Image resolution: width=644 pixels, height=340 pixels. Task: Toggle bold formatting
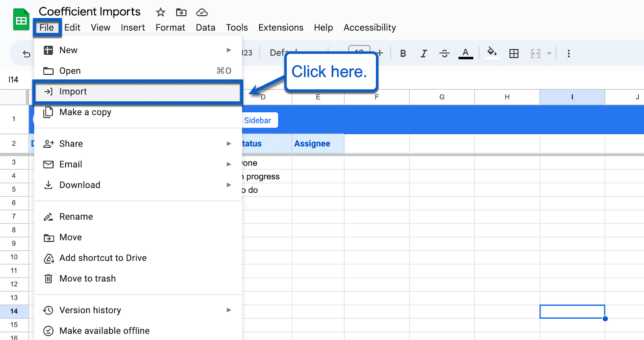click(x=403, y=54)
